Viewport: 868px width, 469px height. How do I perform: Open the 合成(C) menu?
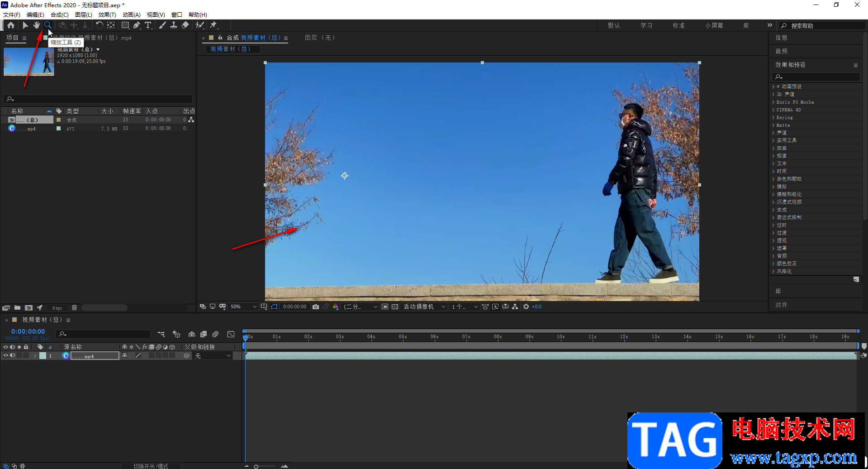(x=60, y=15)
